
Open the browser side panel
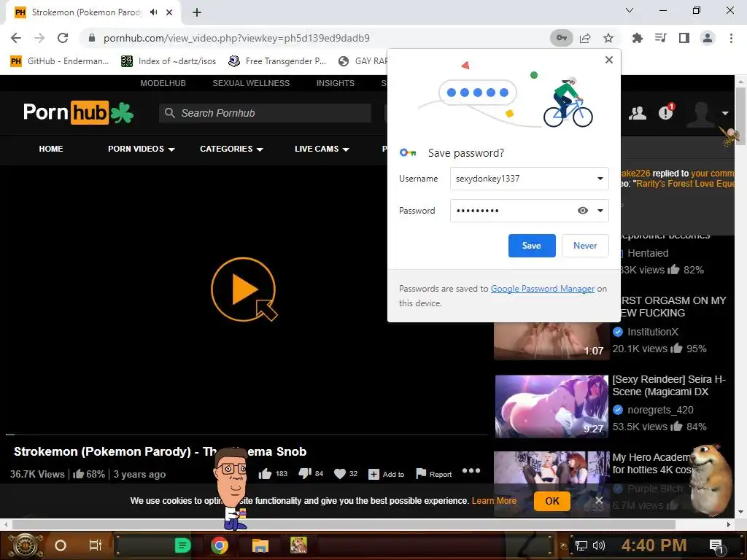pyautogui.click(x=684, y=38)
